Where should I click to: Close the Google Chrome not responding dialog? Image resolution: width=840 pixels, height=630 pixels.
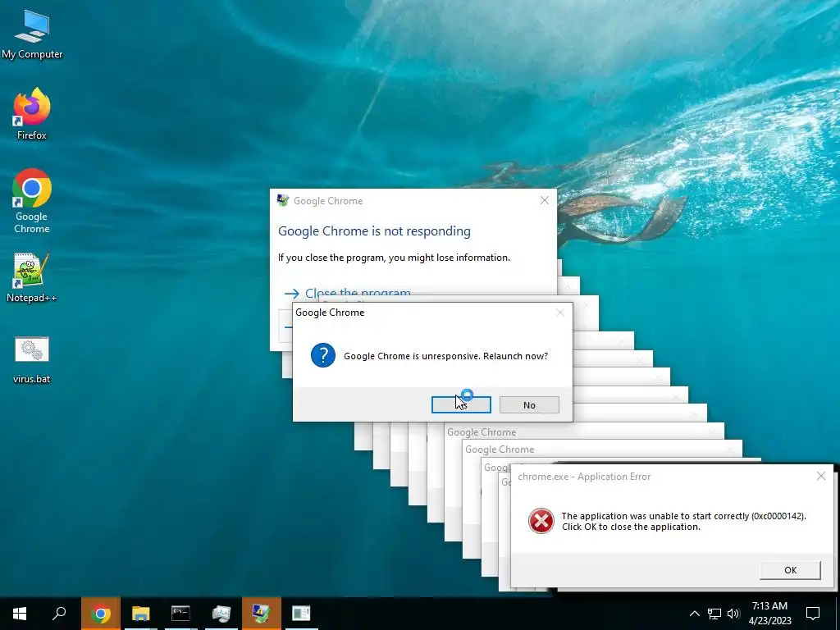(x=545, y=200)
